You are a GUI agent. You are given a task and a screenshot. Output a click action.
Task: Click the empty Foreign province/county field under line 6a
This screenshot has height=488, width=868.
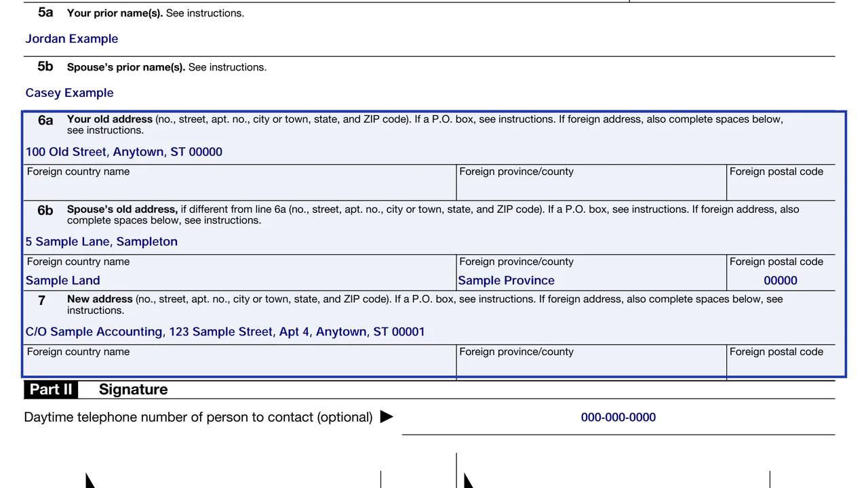point(591,189)
